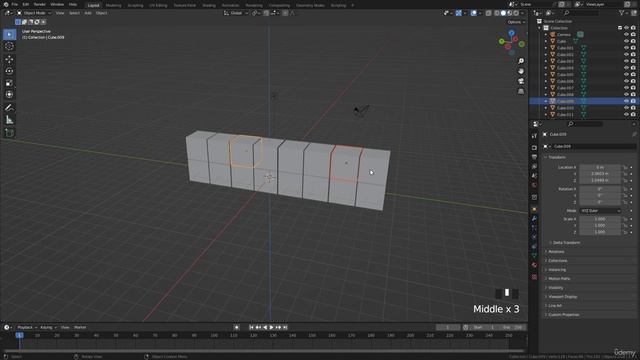This screenshot has width=640, height=360.
Task: Open viewport Options dropdown
Action: click(516, 22)
